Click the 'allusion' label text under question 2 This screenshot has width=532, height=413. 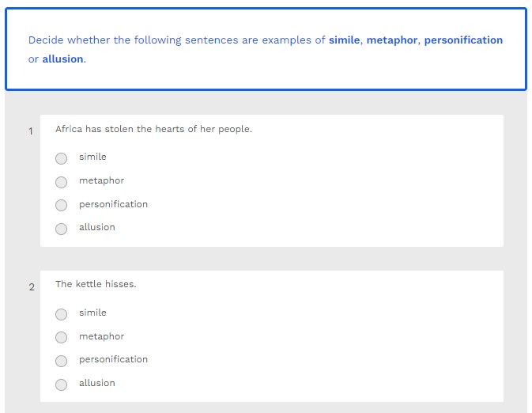(96, 383)
